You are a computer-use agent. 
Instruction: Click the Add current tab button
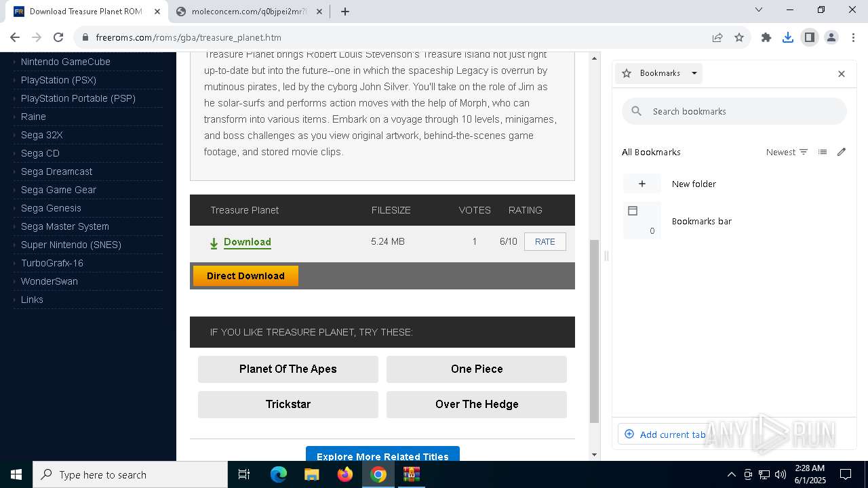[x=665, y=434]
